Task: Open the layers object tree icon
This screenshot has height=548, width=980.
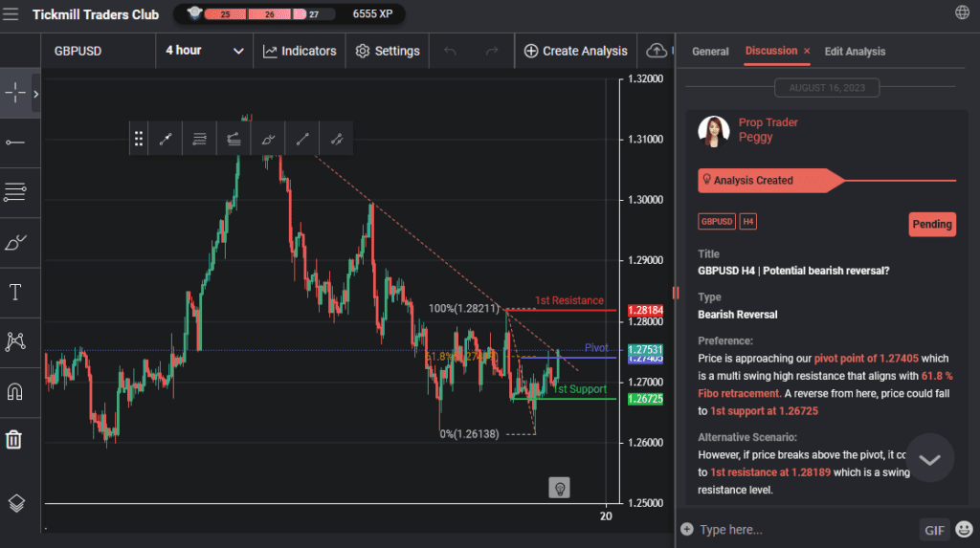Action: pyautogui.click(x=15, y=503)
